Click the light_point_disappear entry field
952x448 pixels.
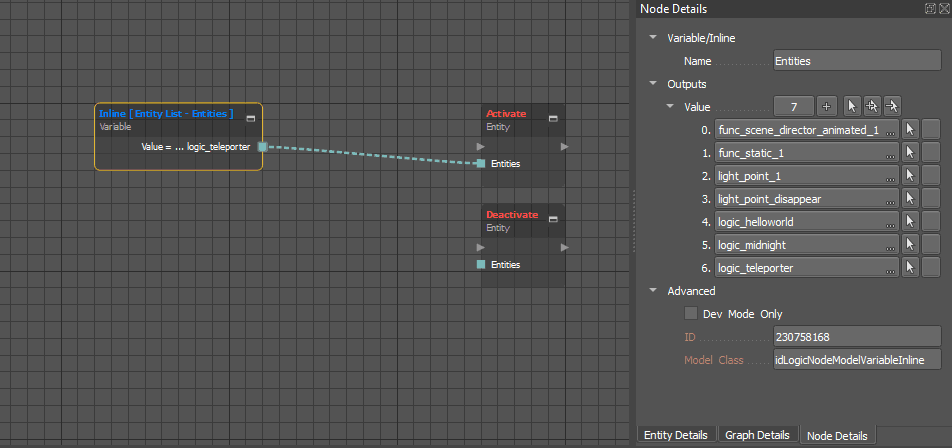coord(807,199)
